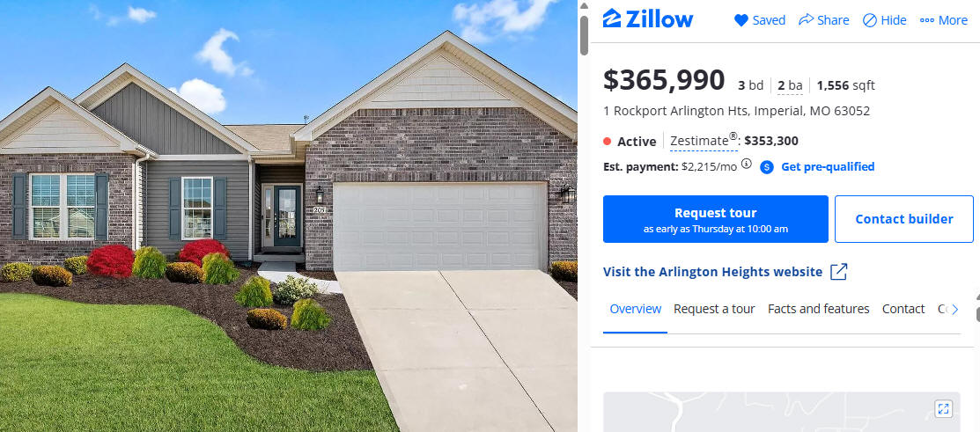Open the Get pre-qualified link
The width and height of the screenshot is (980, 432).
(828, 166)
